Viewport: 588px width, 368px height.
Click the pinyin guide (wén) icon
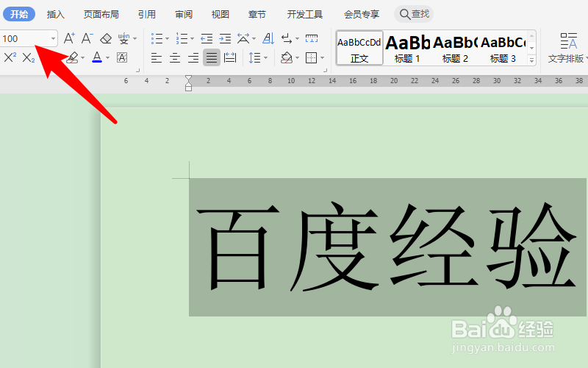(x=123, y=38)
